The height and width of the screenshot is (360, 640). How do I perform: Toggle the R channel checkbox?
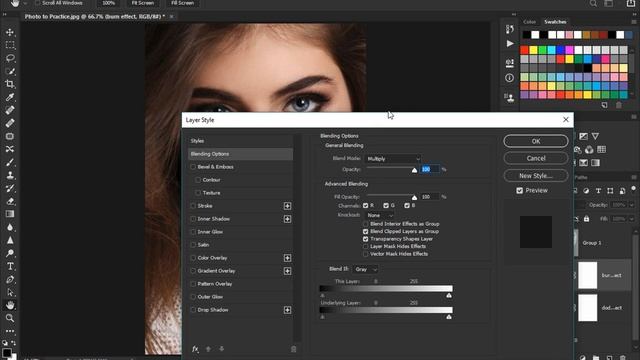pos(365,206)
